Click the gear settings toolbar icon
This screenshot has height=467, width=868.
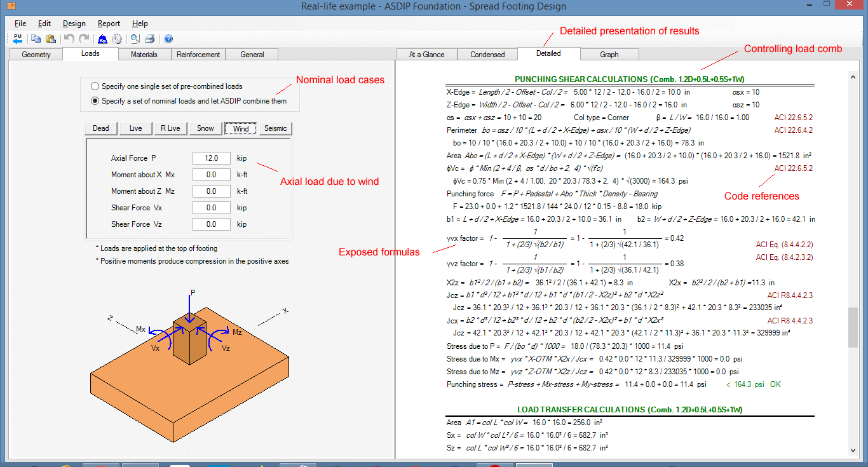click(117, 39)
